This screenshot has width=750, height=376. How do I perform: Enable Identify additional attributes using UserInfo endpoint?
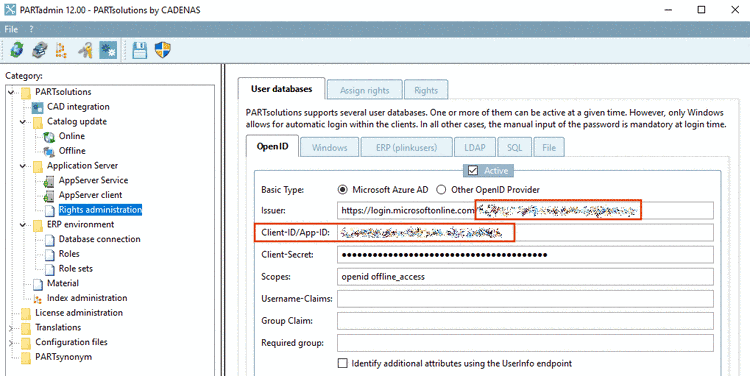342,364
